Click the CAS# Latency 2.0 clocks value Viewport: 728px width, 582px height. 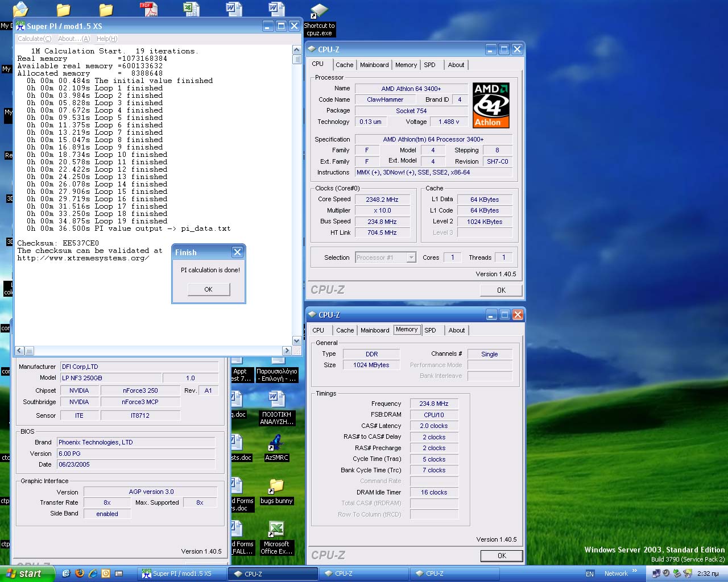pos(434,426)
